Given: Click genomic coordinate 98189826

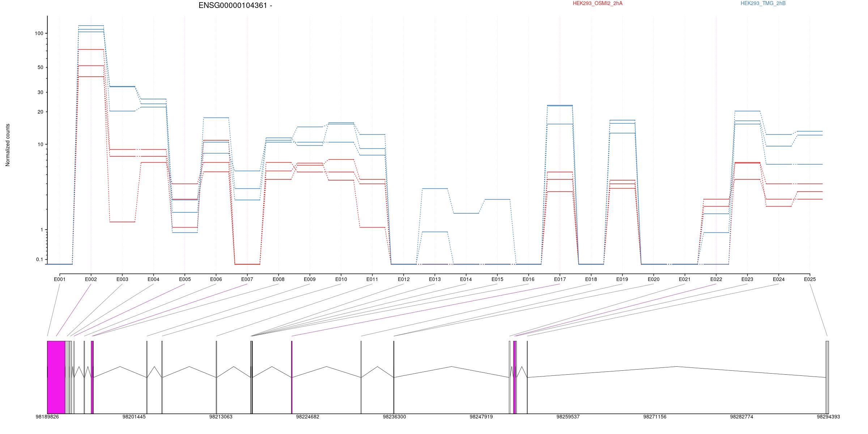Looking at the screenshot, I should tap(47, 417).
